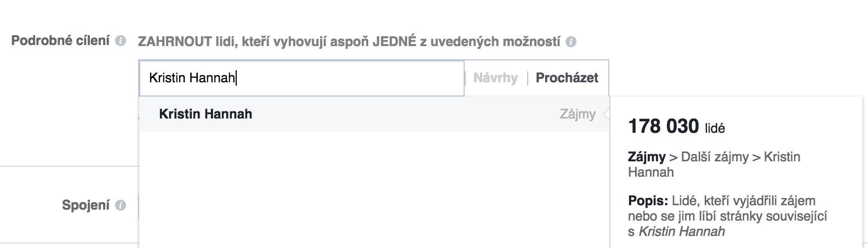This screenshot has height=248, width=868.
Task: Click info icon next to Spojení
Action: coord(121,205)
